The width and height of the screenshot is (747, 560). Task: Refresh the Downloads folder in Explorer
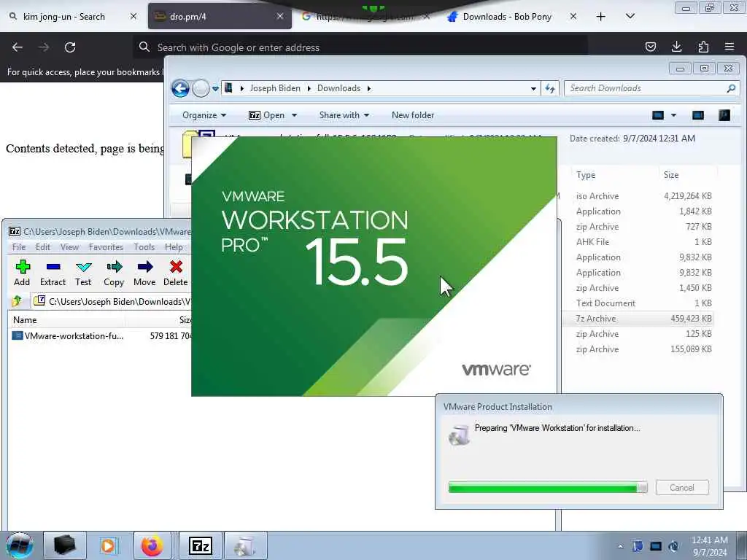click(550, 88)
